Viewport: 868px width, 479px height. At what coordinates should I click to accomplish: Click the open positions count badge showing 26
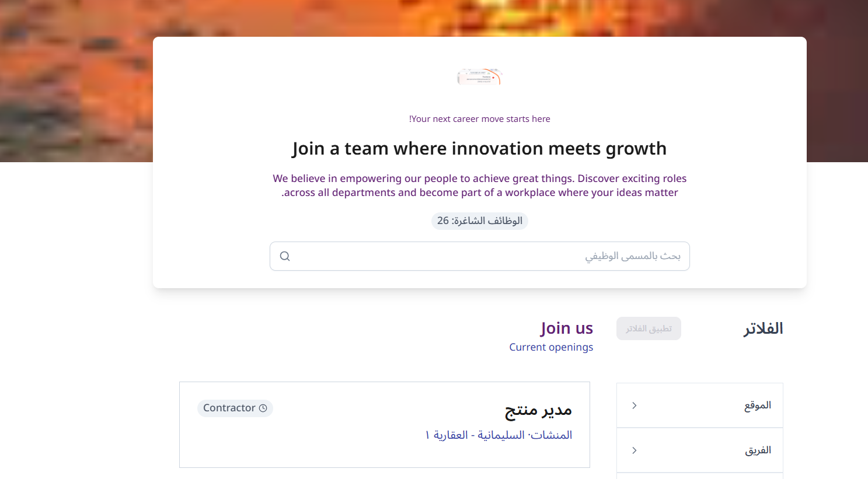[479, 221]
